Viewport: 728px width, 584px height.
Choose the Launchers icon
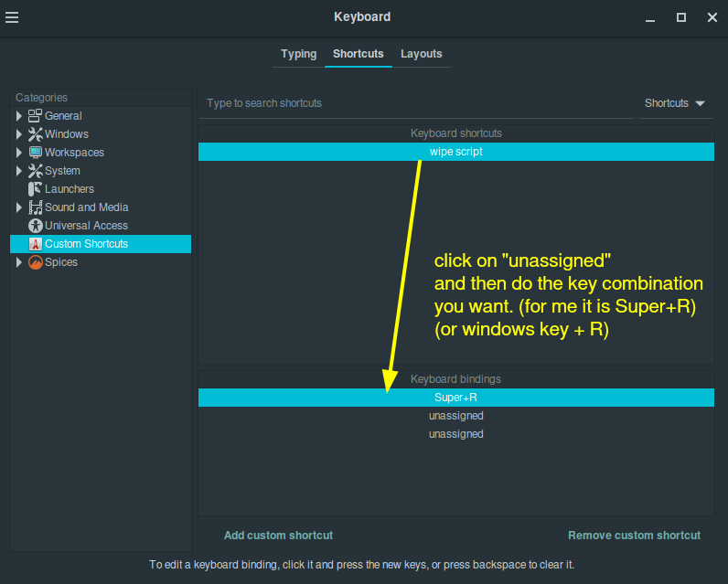click(x=35, y=189)
